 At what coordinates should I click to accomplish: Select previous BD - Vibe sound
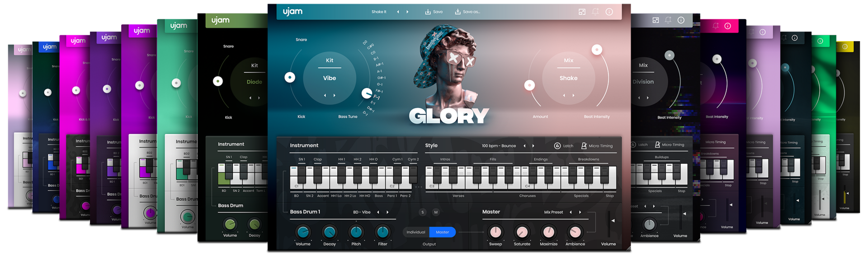coord(378,212)
